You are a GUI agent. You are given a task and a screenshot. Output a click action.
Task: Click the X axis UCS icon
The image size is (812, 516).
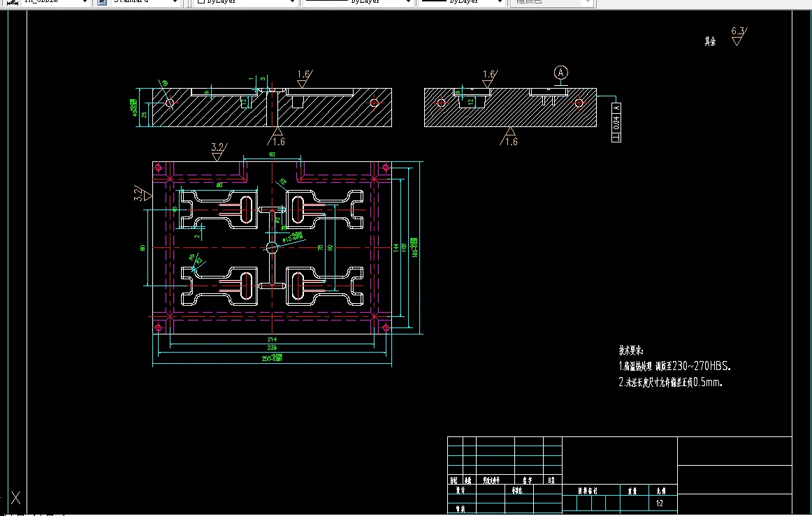tap(15, 498)
